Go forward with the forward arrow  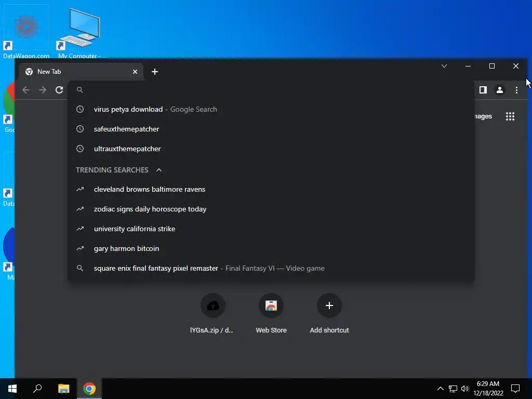pyautogui.click(x=43, y=90)
